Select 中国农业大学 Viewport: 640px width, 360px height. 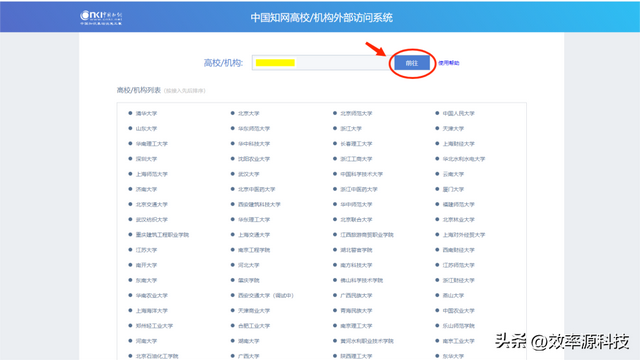[x=459, y=311]
